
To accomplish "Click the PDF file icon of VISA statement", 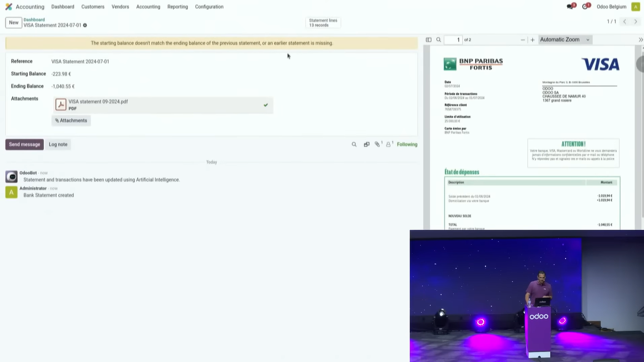I will (61, 105).
